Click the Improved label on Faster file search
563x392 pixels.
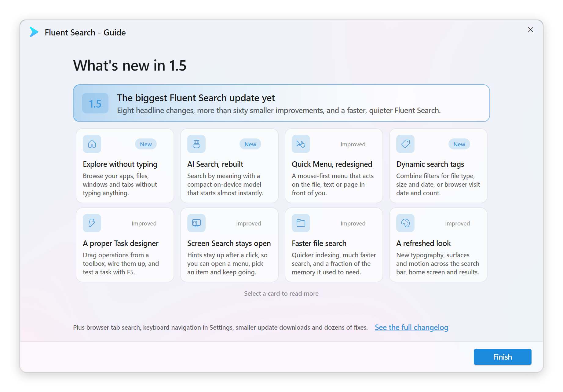(353, 223)
